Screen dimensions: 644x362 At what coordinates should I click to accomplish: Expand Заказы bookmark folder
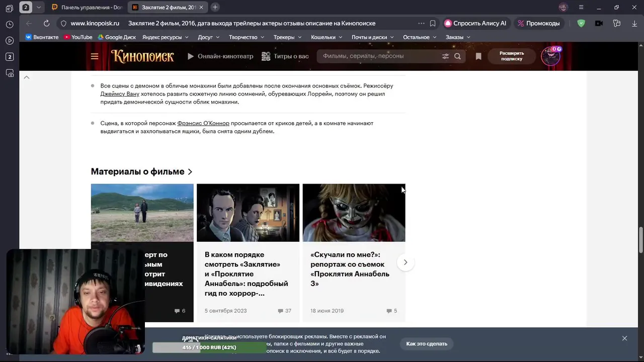458,37
